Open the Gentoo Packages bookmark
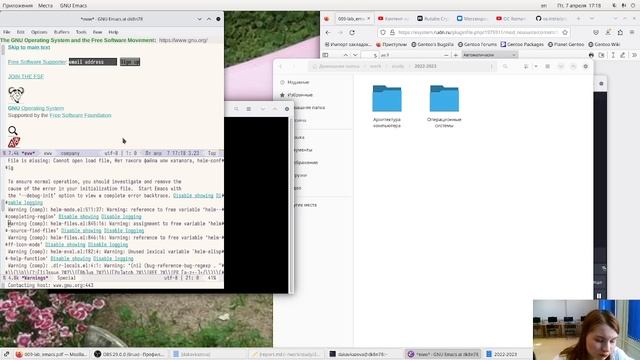 [522, 44]
